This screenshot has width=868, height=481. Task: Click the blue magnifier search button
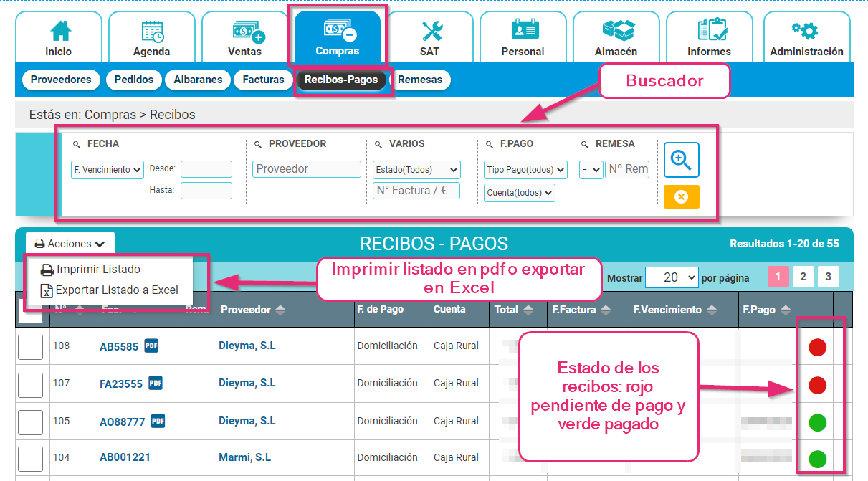[681, 160]
